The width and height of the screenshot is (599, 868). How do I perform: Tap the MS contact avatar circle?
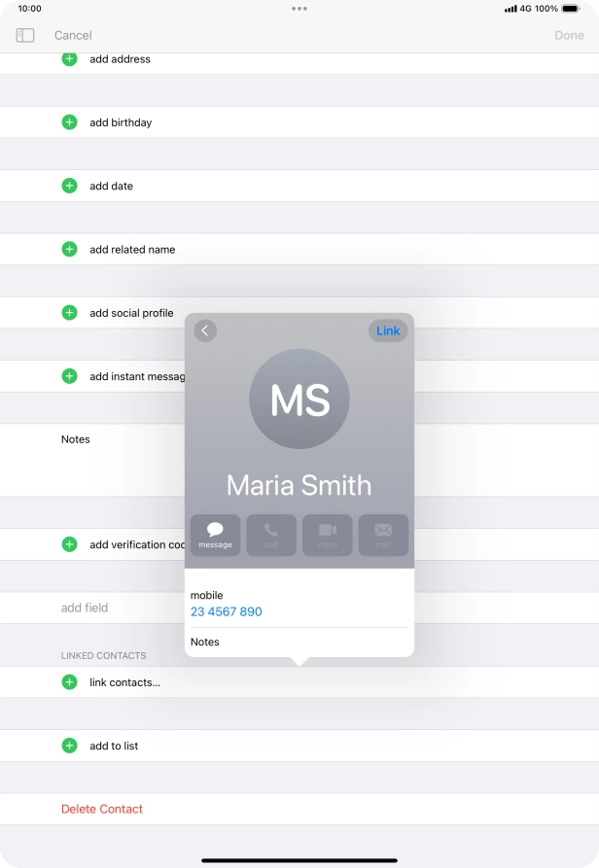(299, 399)
